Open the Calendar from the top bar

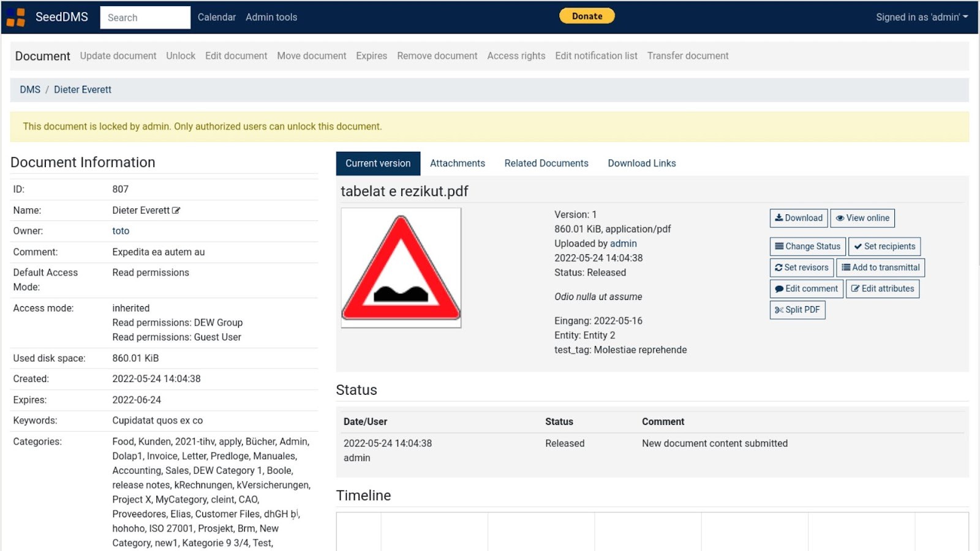[216, 17]
